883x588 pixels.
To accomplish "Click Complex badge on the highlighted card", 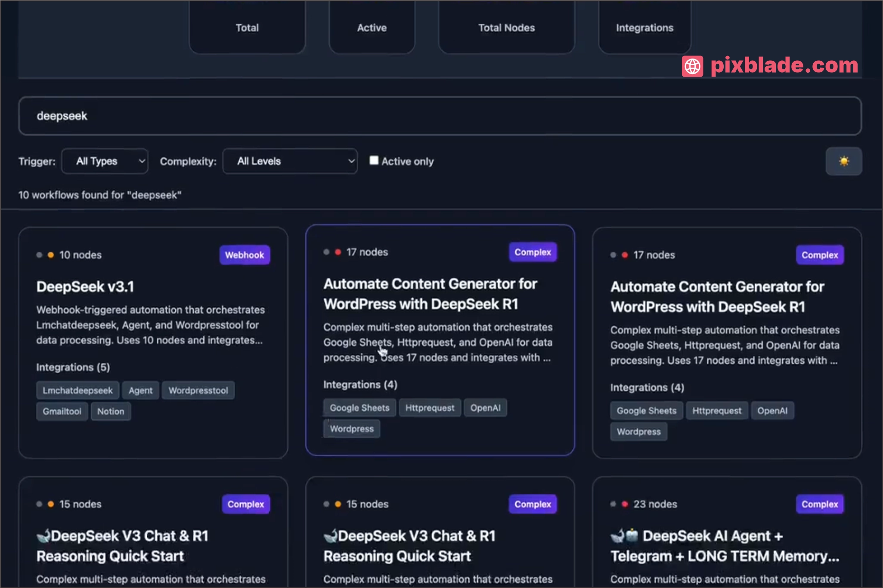I will 533,252.
